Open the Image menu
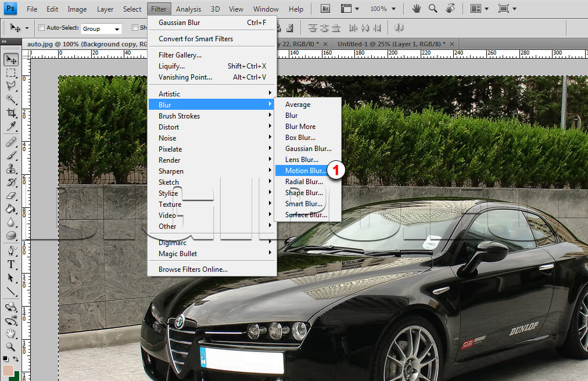This screenshot has height=381, width=588. click(x=77, y=9)
